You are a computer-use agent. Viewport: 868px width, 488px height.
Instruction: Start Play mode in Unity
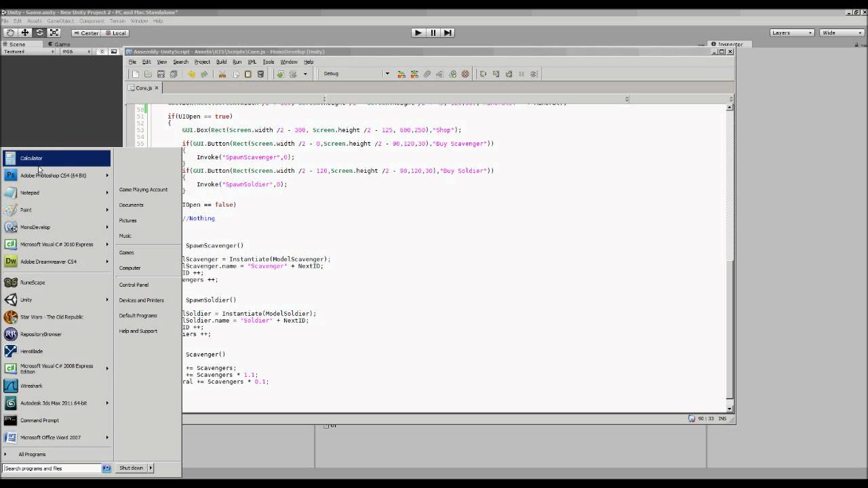point(418,33)
